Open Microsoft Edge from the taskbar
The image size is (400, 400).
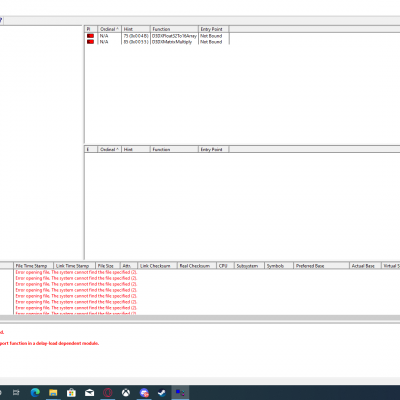click(x=35, y=393)
